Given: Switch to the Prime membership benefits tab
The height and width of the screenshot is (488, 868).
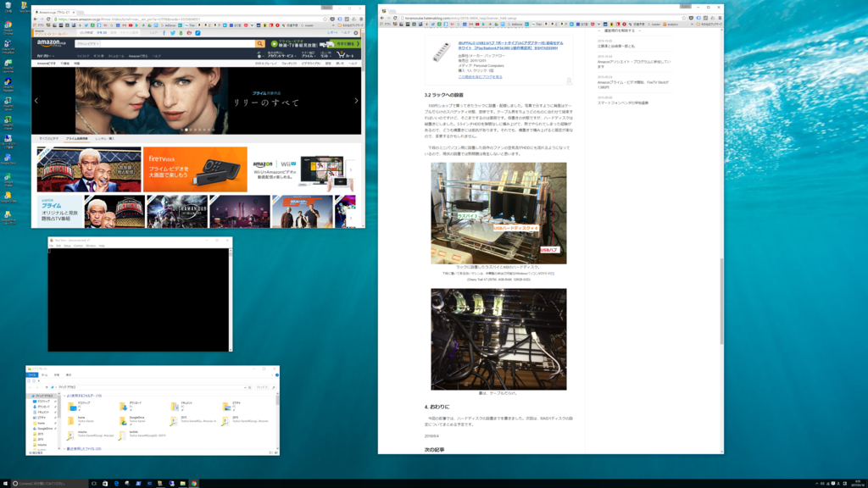Looking at the screenshot, I should [x=76, y=139].
